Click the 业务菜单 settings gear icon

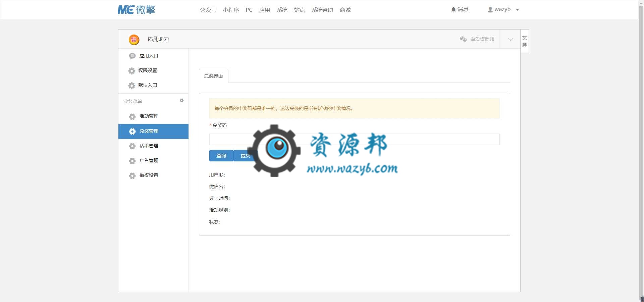(x=181, y=100)
